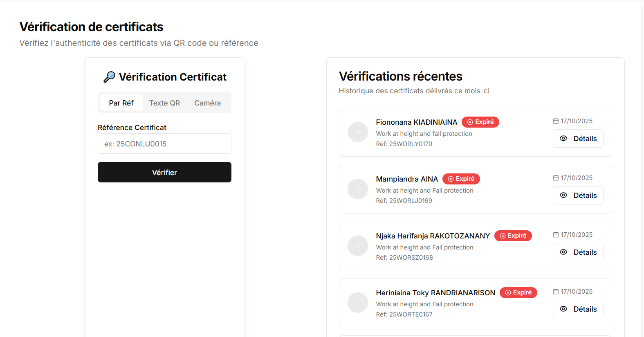The height and width of the screenshot is (337, 644).
Task: Click the Vérifications récentes heading
Action: pyautogui.click(x=400, y=76)
